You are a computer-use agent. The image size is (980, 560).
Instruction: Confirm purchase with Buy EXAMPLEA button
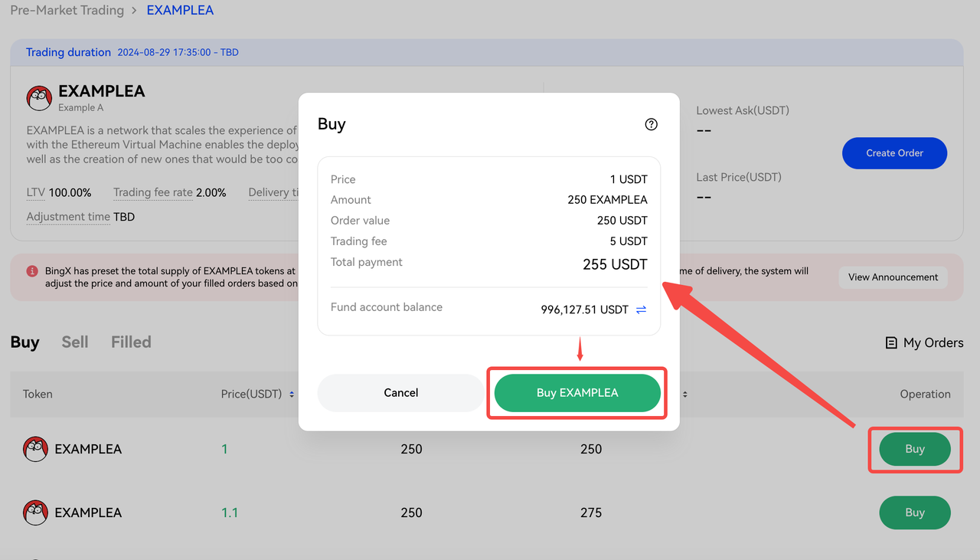click(x=577, y=393)
